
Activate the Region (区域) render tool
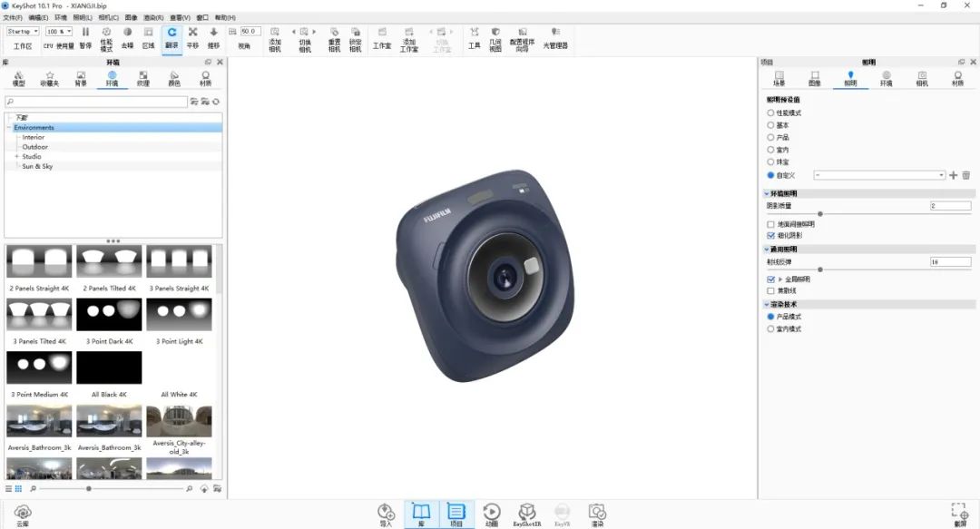(x=148, y=38)
